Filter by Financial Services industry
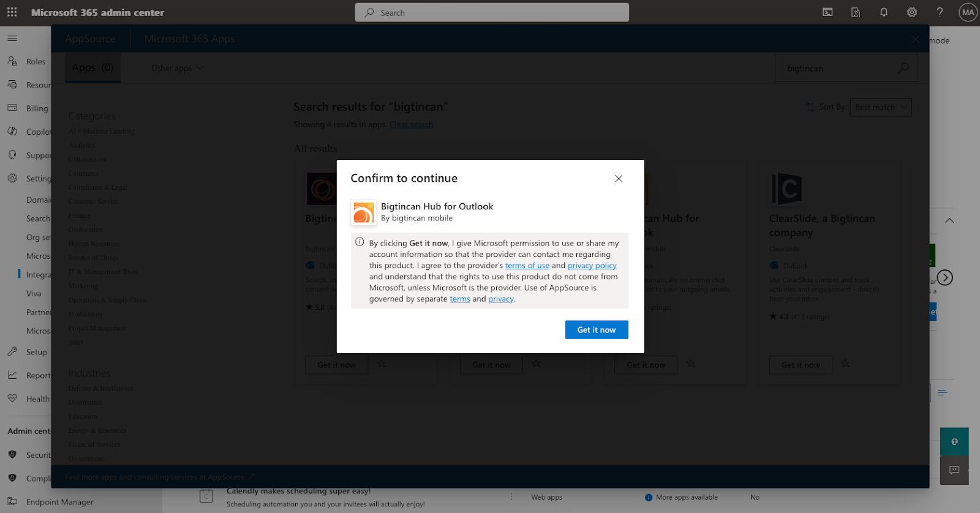The image size is (980, 513). tap(94, 444)
